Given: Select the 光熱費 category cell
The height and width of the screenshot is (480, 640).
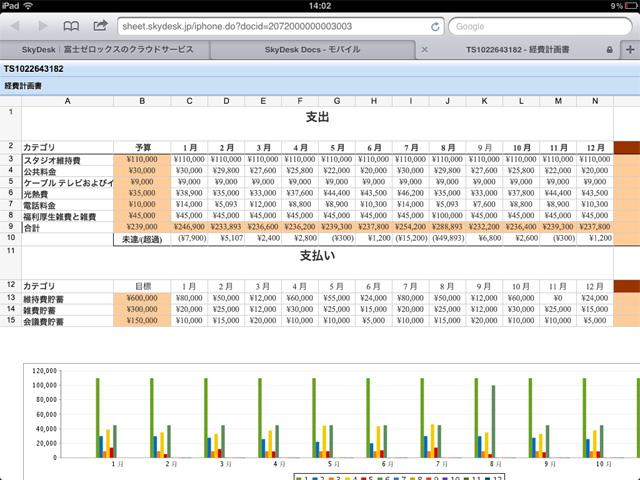Looking at the screenshot, I should click(67, 193).
